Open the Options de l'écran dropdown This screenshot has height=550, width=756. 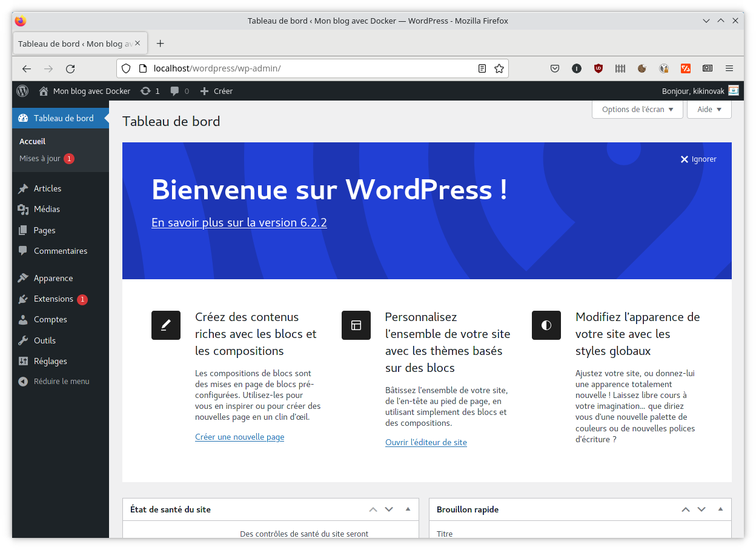(x=637, y=109)
